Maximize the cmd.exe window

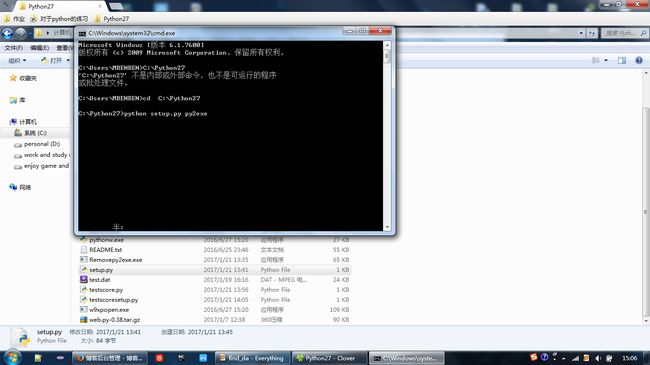pyautogui.click(x=362, y=31)
